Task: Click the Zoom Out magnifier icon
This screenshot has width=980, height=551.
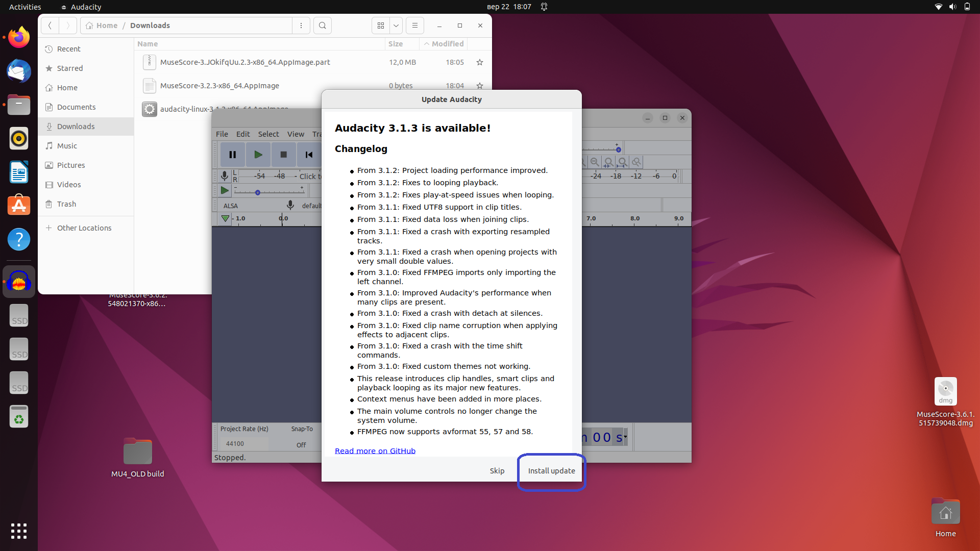Action: [595, 162]
